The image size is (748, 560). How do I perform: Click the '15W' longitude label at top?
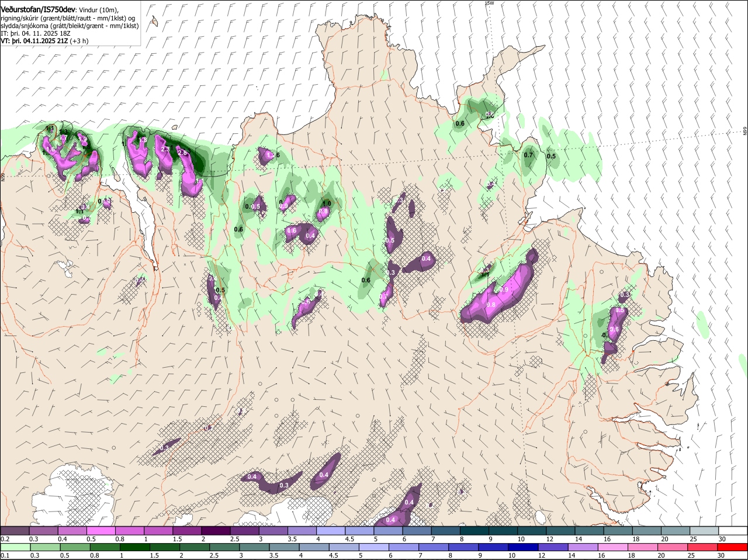coord(490,3)
